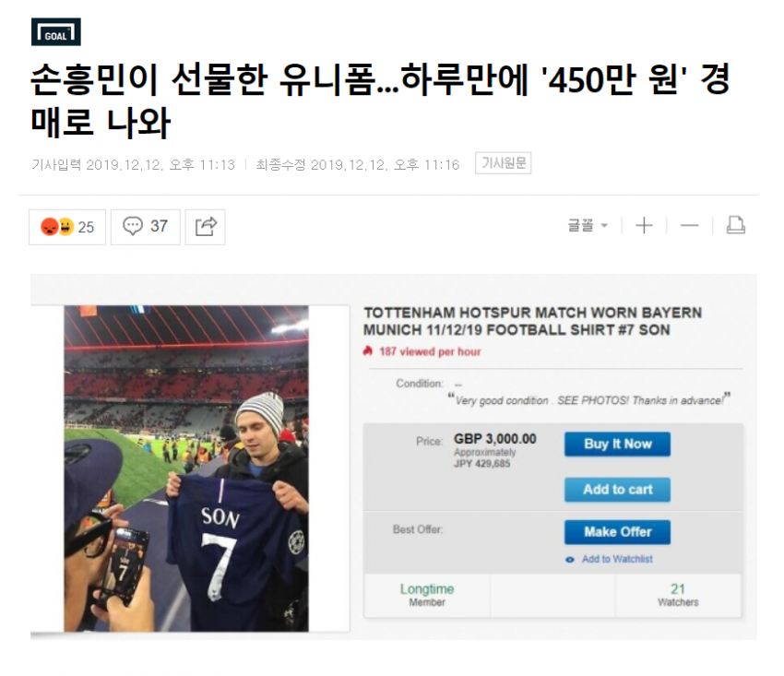Click the flame icon beside viewed per hour

[x=368, y=351]
